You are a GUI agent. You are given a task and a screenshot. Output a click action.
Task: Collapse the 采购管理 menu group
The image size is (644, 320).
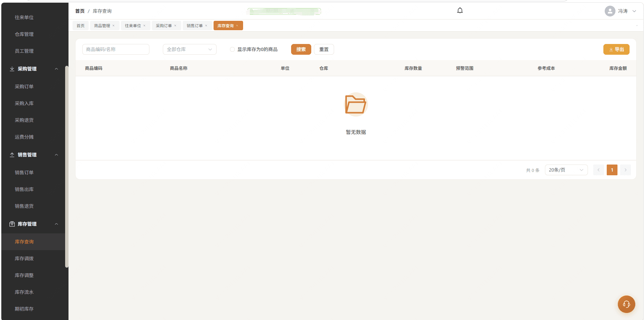pos(56,69)
